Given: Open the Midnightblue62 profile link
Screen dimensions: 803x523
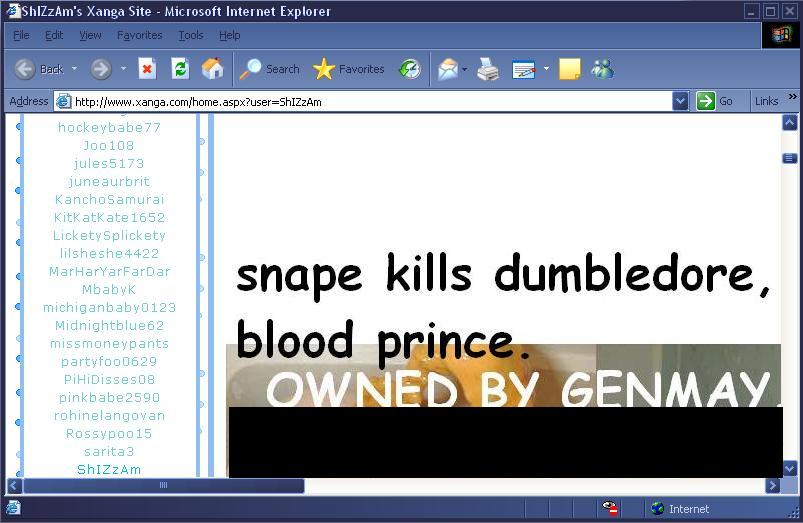Looking at the screenshot, I should point(109,325).
